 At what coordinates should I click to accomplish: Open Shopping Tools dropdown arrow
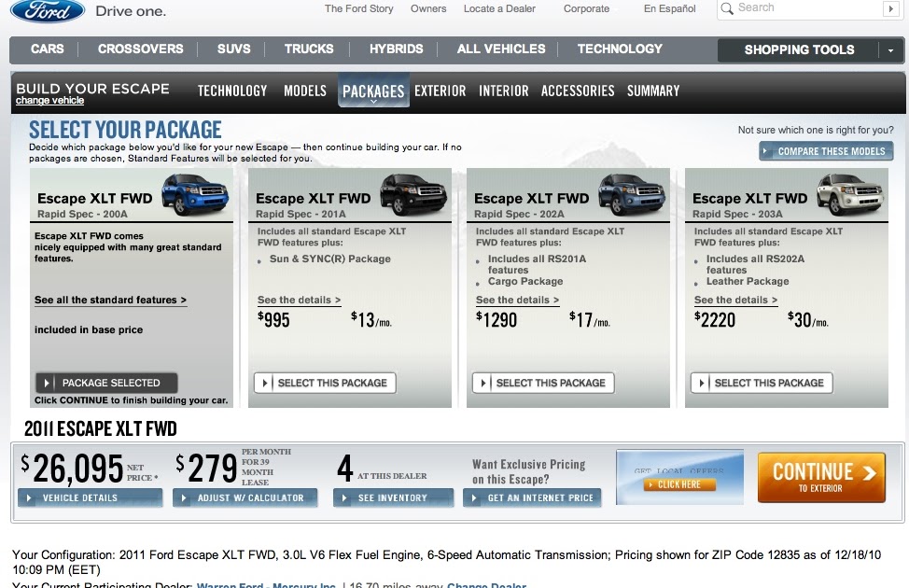pos(891,50)
